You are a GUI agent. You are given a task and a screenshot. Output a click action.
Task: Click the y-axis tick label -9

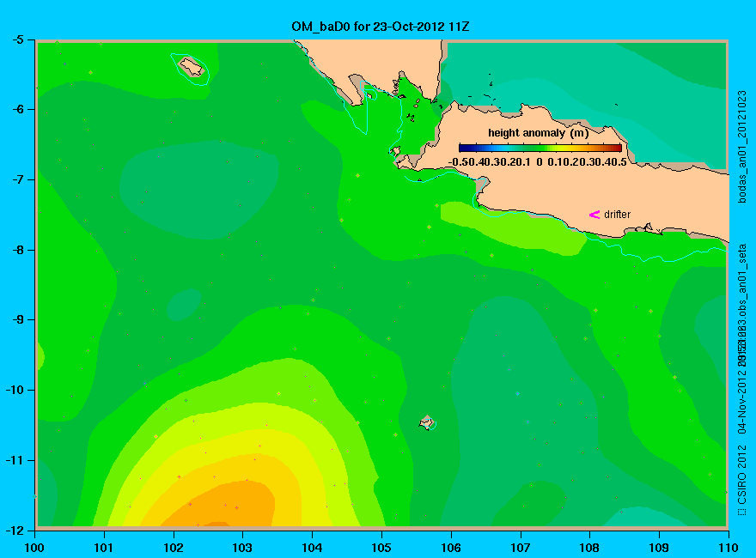click(x=17, y=319)
